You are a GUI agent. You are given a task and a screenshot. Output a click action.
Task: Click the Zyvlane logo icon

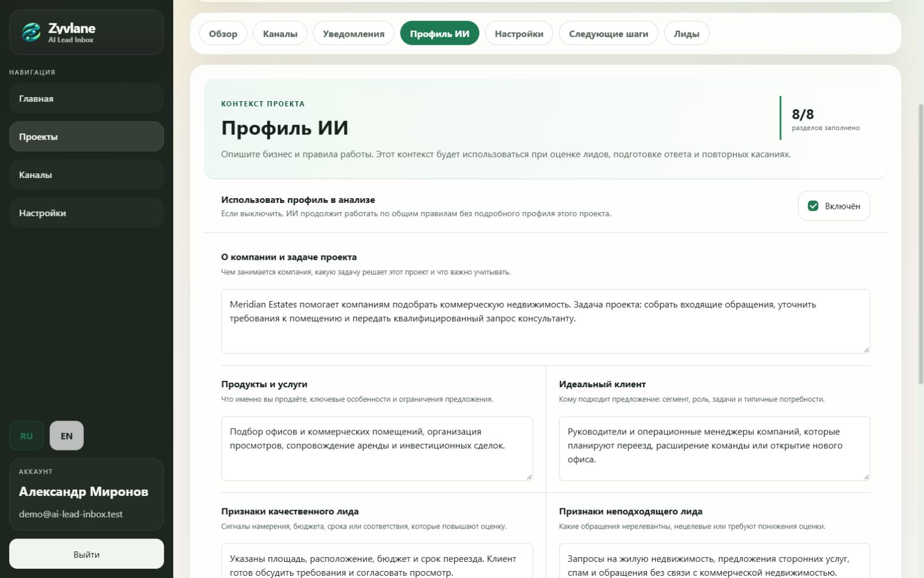[x=31, y=32]
